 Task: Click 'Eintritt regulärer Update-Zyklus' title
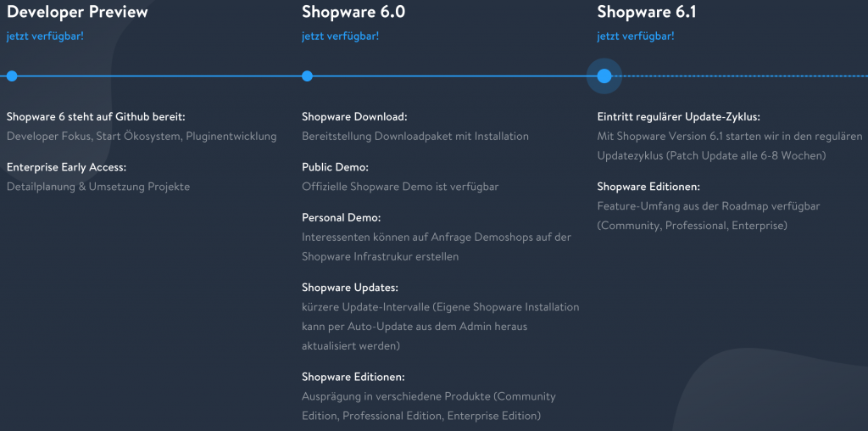(x=679, y=117)
